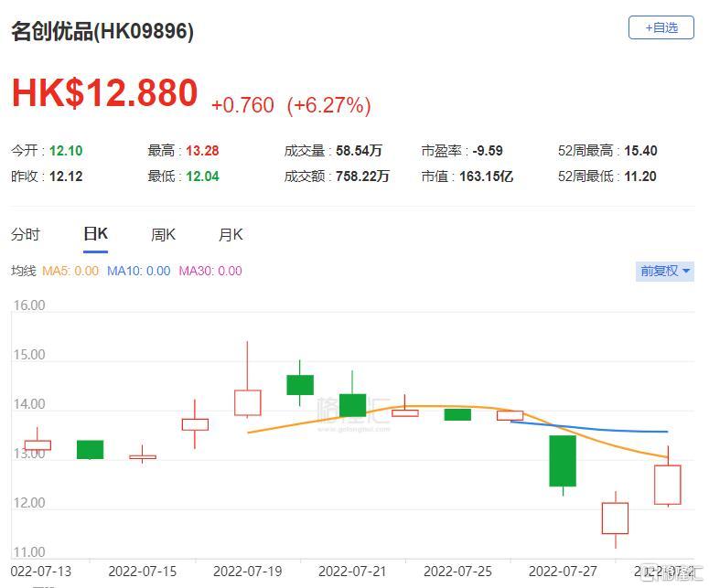Click the 14.00 price axis label
The height and width of the screenshot is (588, 709).
(x=29, y=403)
